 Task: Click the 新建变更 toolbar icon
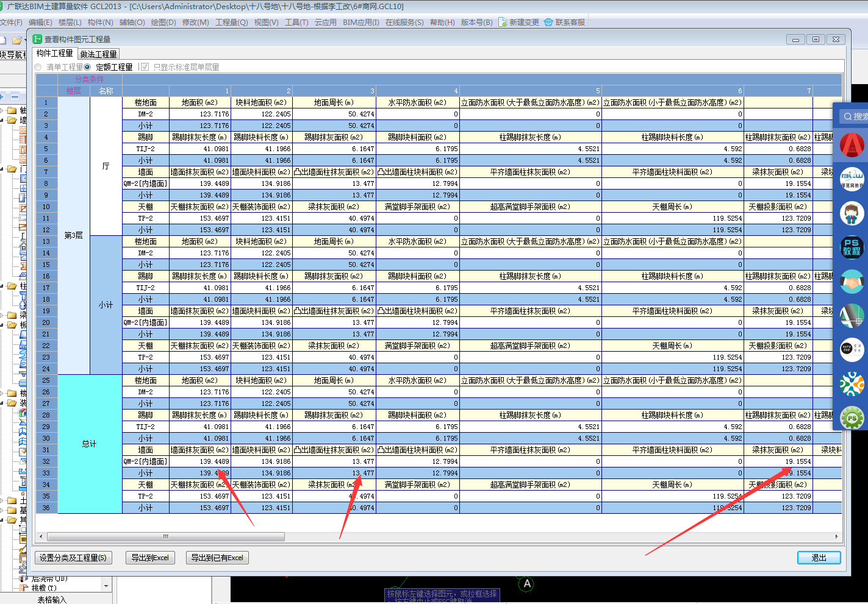[503, 23]
